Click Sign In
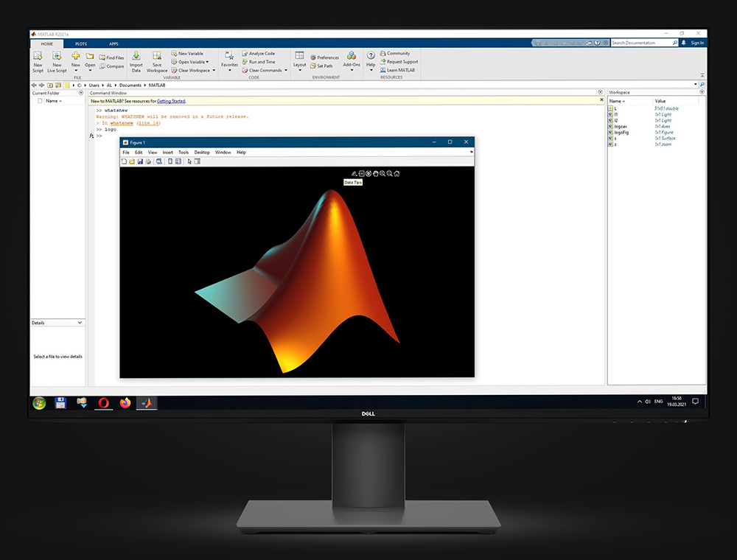 tap(697, 43)
